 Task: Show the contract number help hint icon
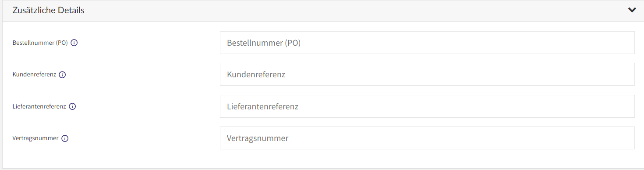point(65,138)
